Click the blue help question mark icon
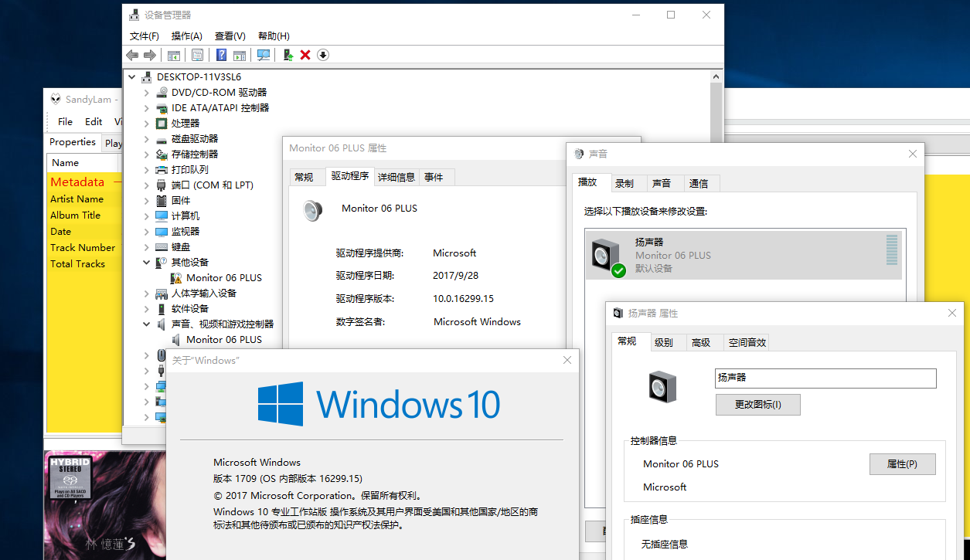This screenshot has width=970, height=560. 221,55
